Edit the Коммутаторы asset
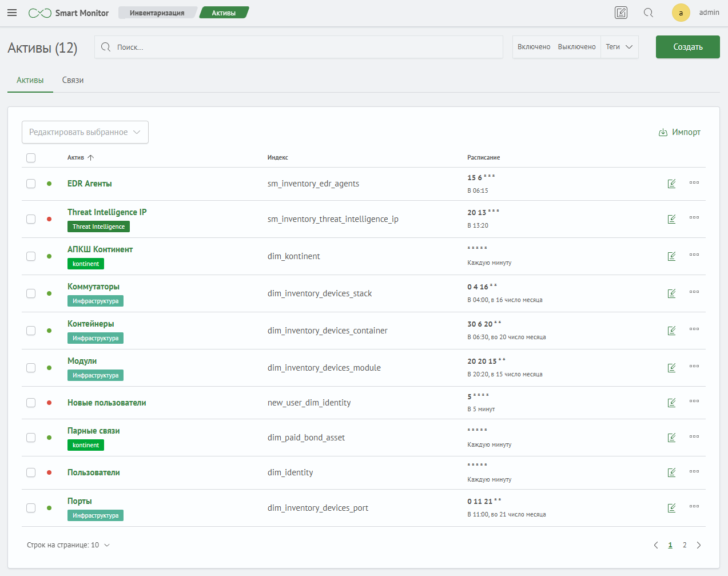The image size is (728, 576). (672, 293)
